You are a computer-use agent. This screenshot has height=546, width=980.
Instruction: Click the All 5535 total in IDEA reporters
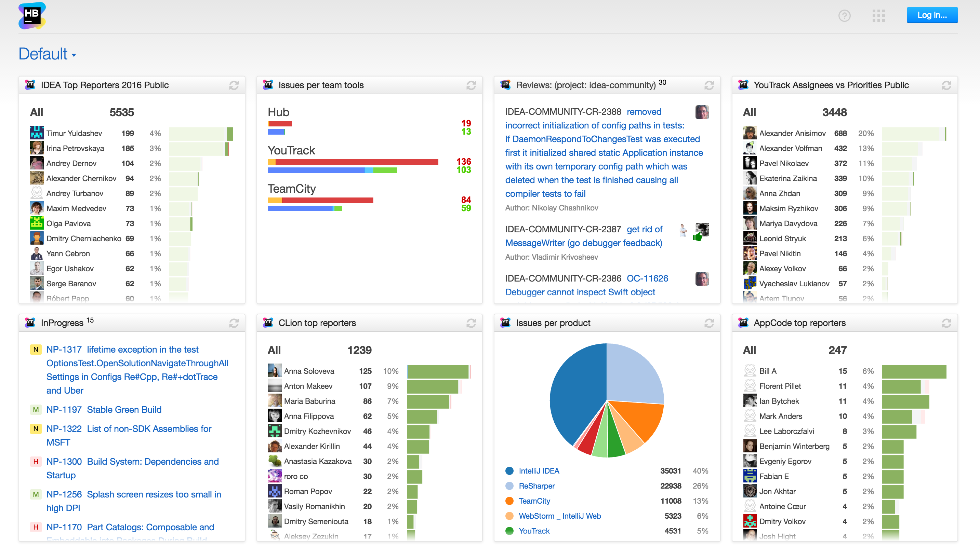click(82, 112)
